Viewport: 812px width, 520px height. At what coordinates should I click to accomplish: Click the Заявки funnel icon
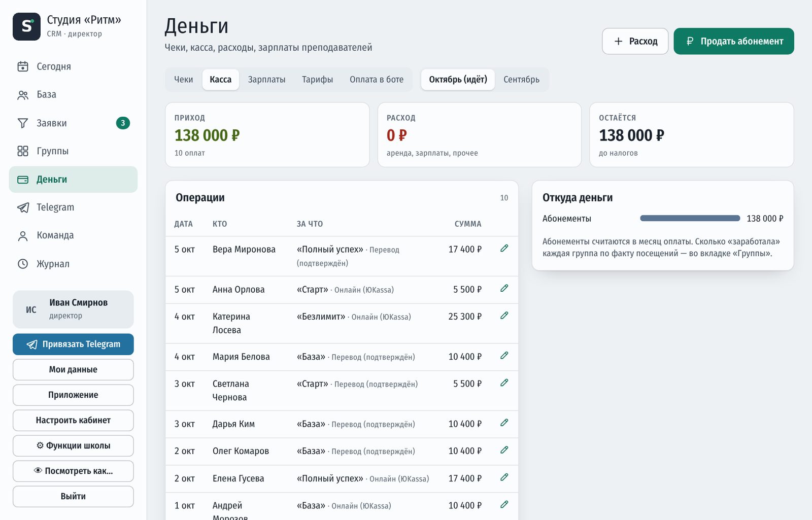pyautogui.click(x=23, y=123)
